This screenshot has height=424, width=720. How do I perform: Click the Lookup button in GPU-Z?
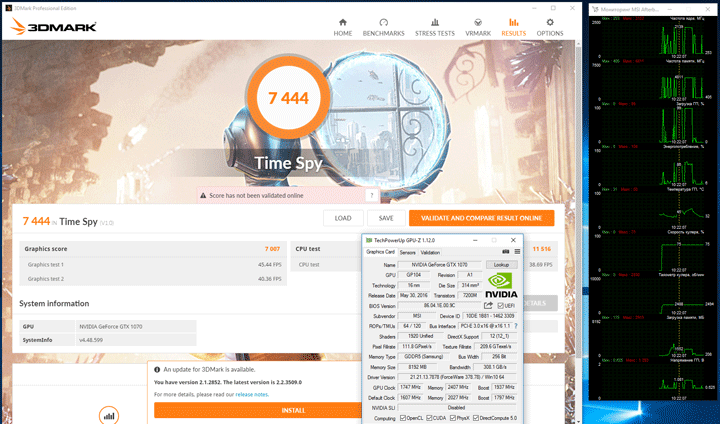point(501,265)
